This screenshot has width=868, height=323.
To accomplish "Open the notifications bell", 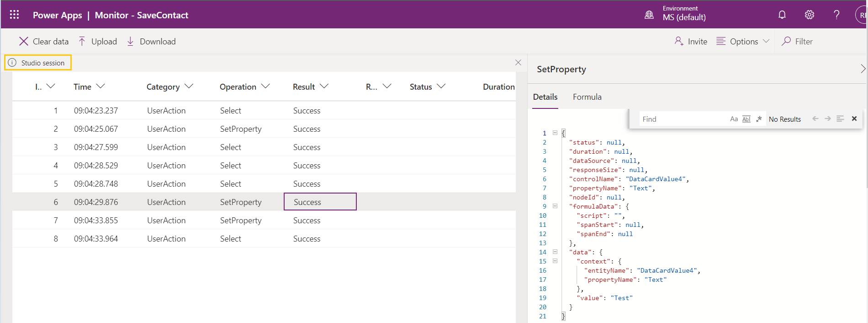I will point(782,15).
